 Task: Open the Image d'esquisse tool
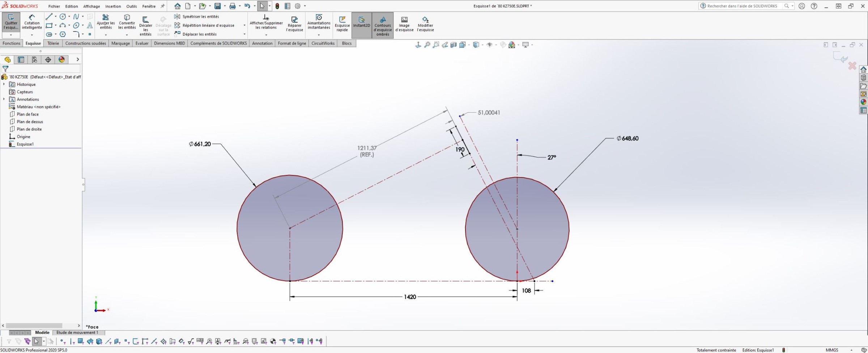click(x=404, y=24)
